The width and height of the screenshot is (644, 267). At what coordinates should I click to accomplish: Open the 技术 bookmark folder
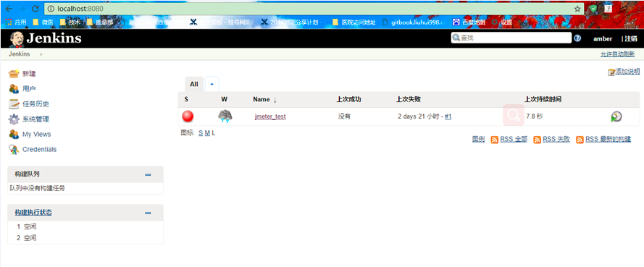(70, 22)
